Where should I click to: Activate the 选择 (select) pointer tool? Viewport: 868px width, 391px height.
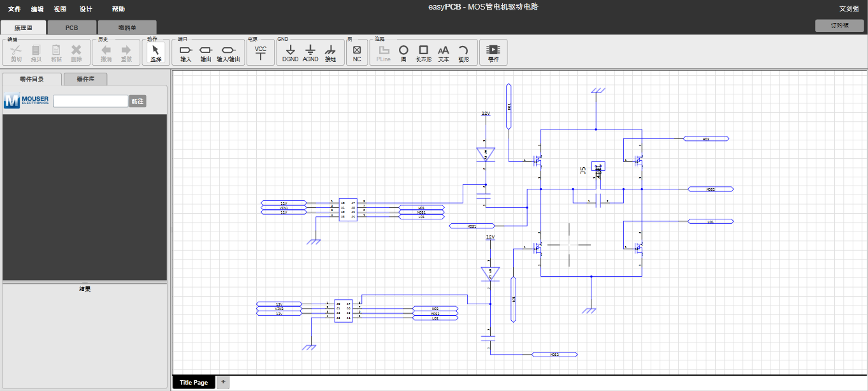[x=156, y=53]
